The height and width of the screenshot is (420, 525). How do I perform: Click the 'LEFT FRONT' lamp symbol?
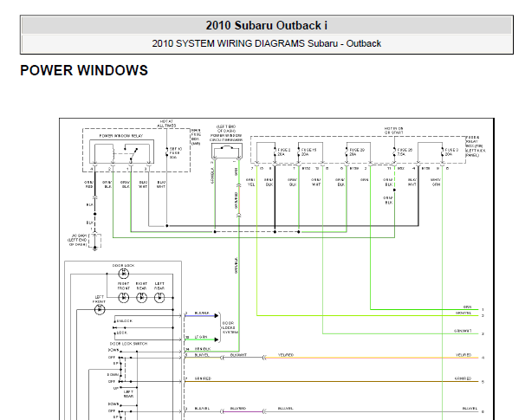click(100, 309)
